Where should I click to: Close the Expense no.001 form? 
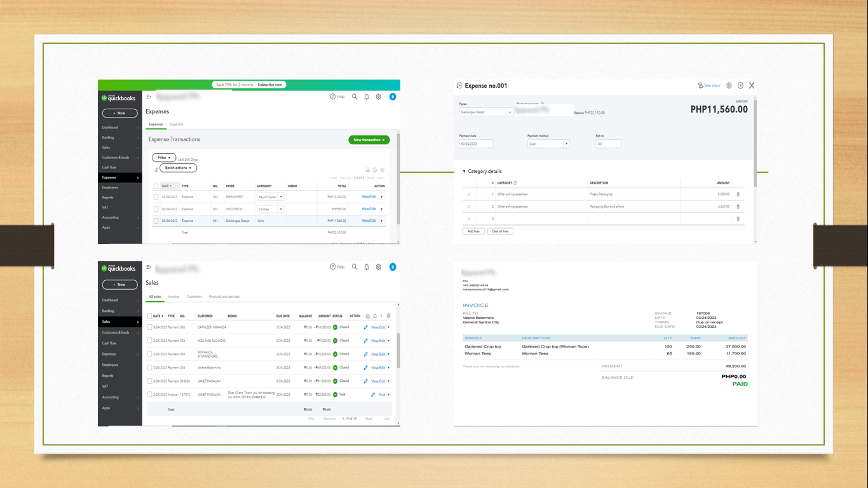click(752, 85)
